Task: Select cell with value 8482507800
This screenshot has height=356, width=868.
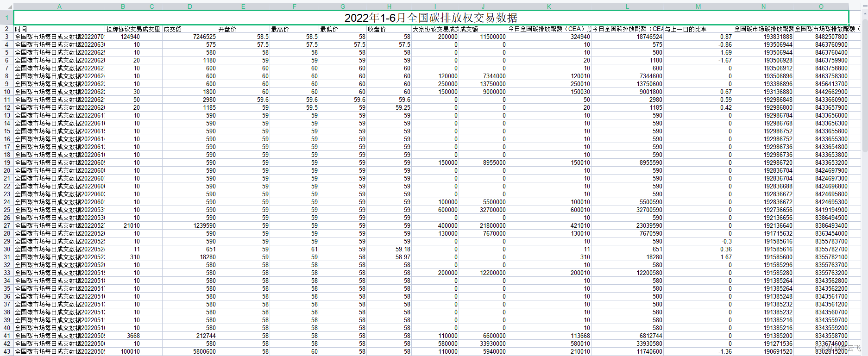Action: [x=821, y=37]
